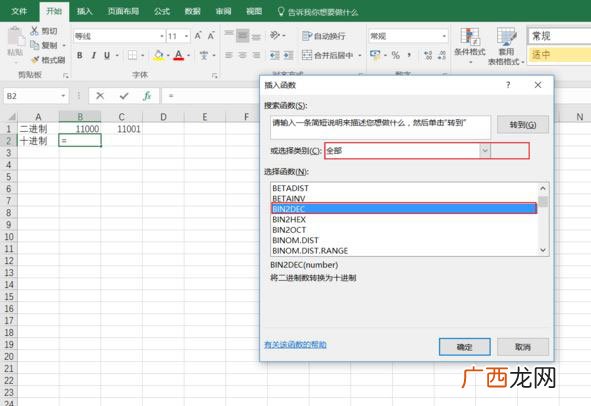591x406 pixels.
Task: Switch to the 插入 tab
Action: 84,11
